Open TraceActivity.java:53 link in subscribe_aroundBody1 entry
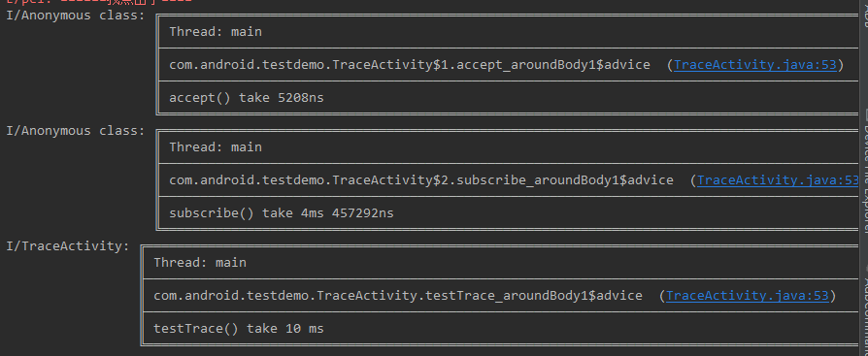868x356 pixels. point(778,180)
